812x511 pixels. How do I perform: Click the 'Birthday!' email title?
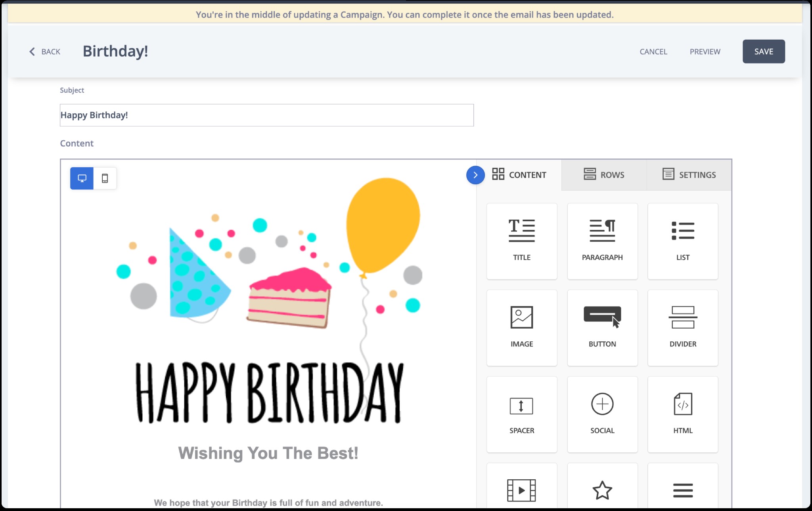[115, 51]
